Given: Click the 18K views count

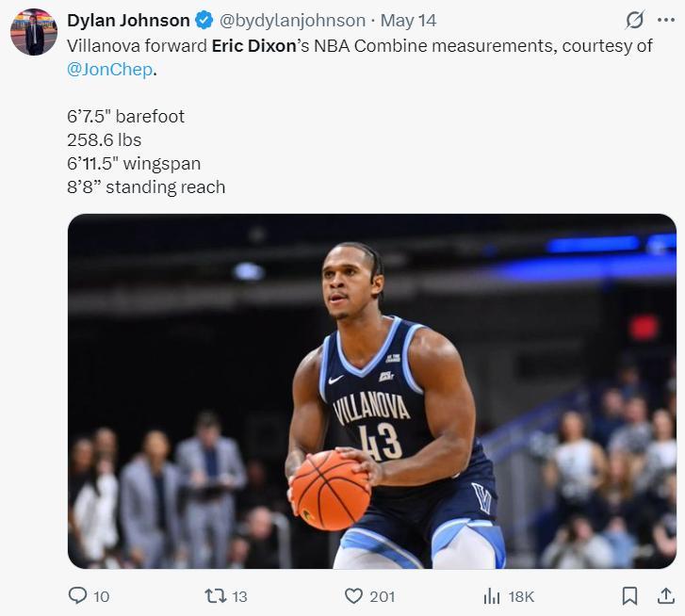Looking at the screenshot, I should [521, 596].
